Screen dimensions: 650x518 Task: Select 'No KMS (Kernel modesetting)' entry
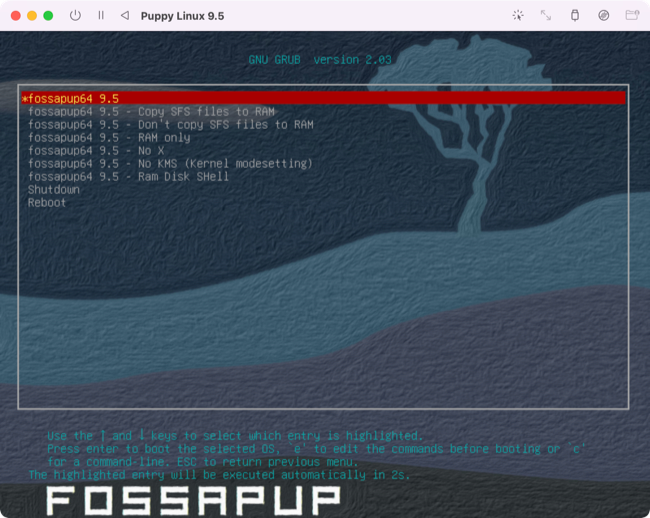tap(323, 164)
